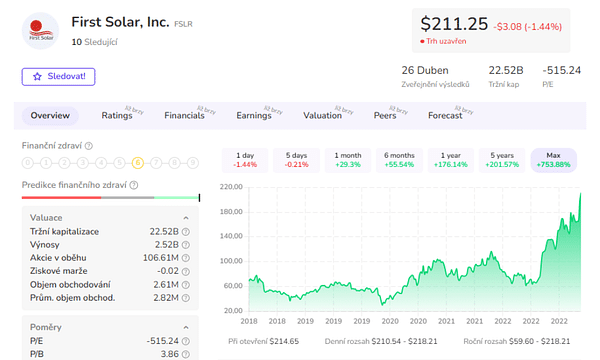
Task: Switch to the Forecast tab
Action: pos(445,116)
